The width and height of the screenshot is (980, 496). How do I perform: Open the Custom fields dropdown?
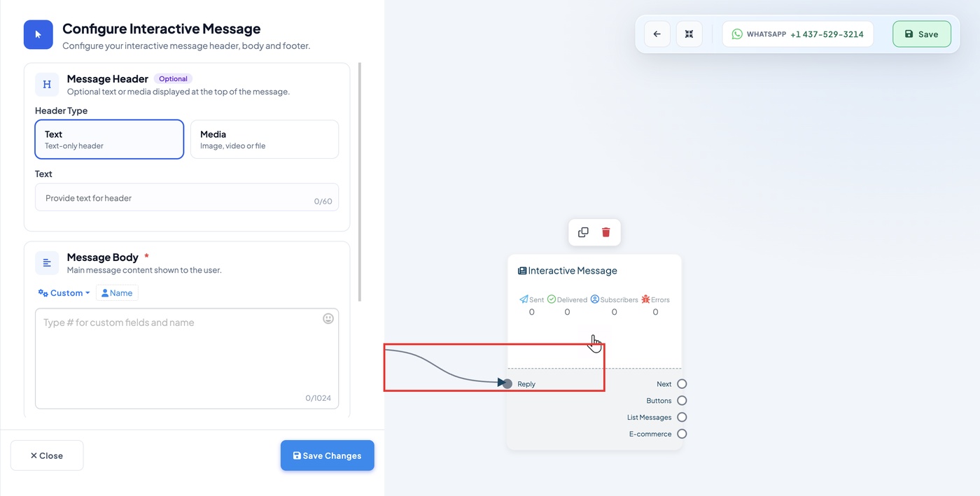(64, 293)
